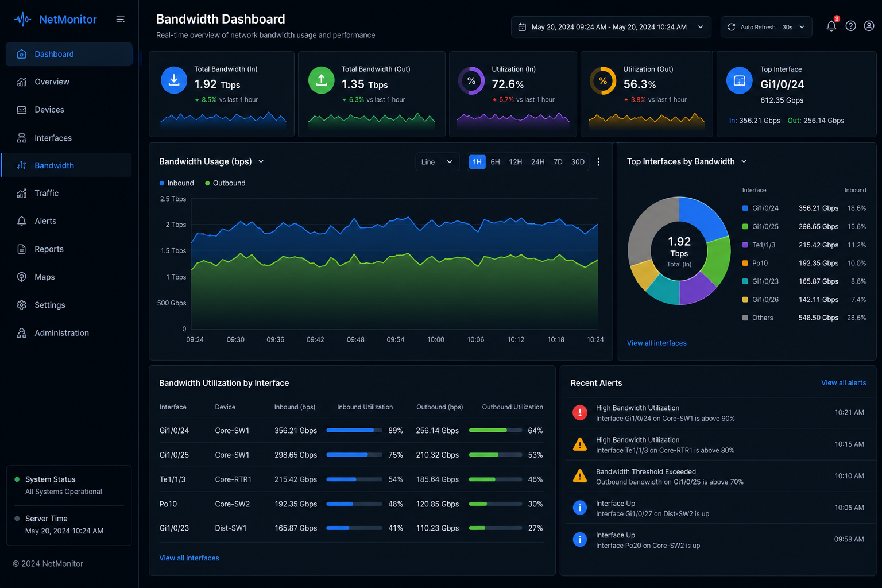Click info icon for Interface Po20 up alert
The width and height of the screenshot is (882, 588).
(580, 540)
